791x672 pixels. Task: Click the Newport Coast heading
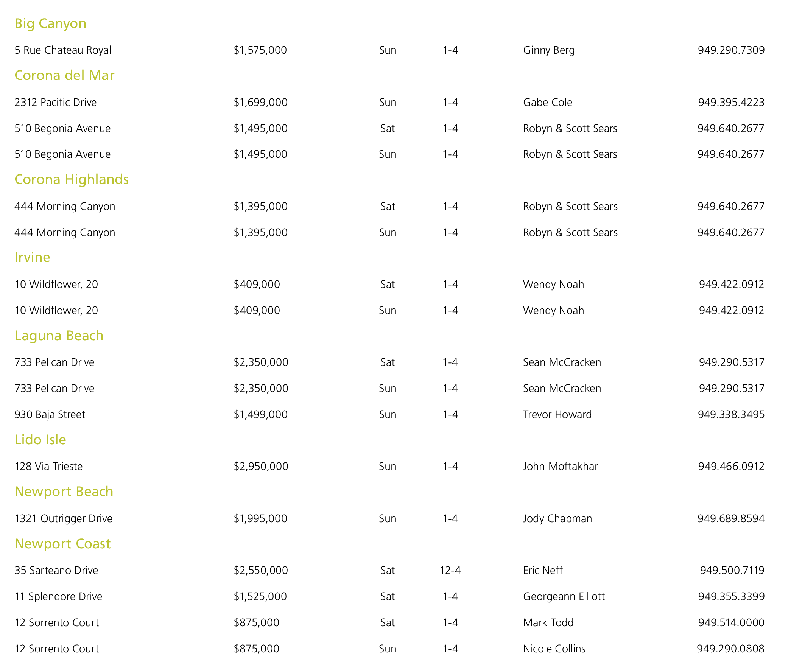point(62,544)
